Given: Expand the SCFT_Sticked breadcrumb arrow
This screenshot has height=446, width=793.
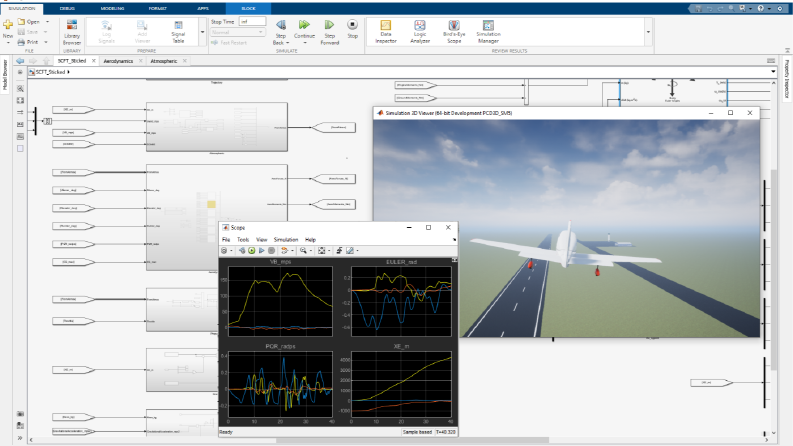Looking at the screenshot, I should [x=68, y=72].
